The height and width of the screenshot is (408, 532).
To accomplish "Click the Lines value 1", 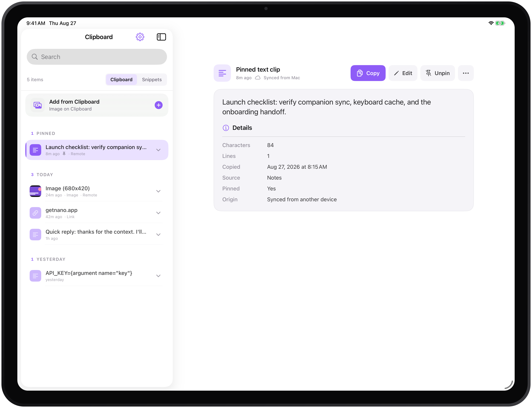I will pos(268,156).
